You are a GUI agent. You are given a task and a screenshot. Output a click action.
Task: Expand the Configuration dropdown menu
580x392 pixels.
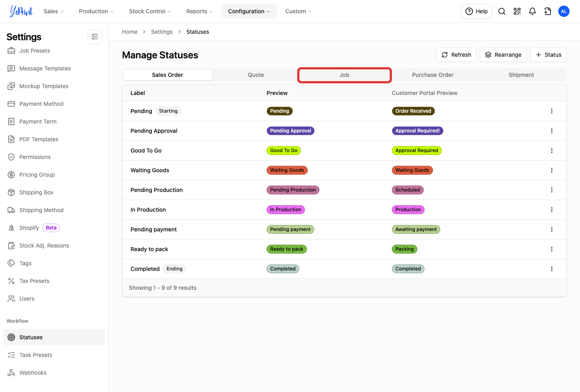(x=249, y=11)
